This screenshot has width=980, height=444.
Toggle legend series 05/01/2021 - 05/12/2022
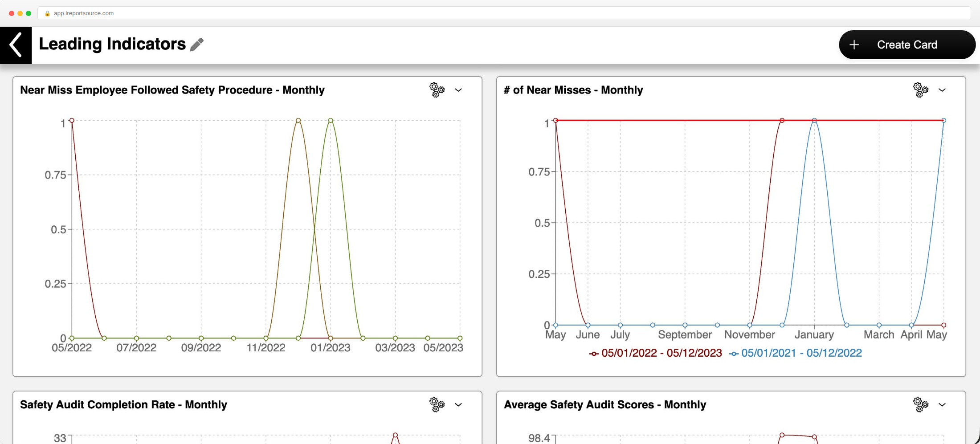pyautogui.click(x=795, y=353)
